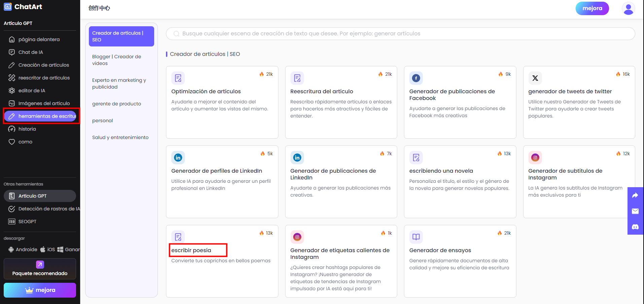Focus the scene search input field
Image resolution: width=644 pixels, height=304 pixels.
pyautogui.click(x=401, y=34)
